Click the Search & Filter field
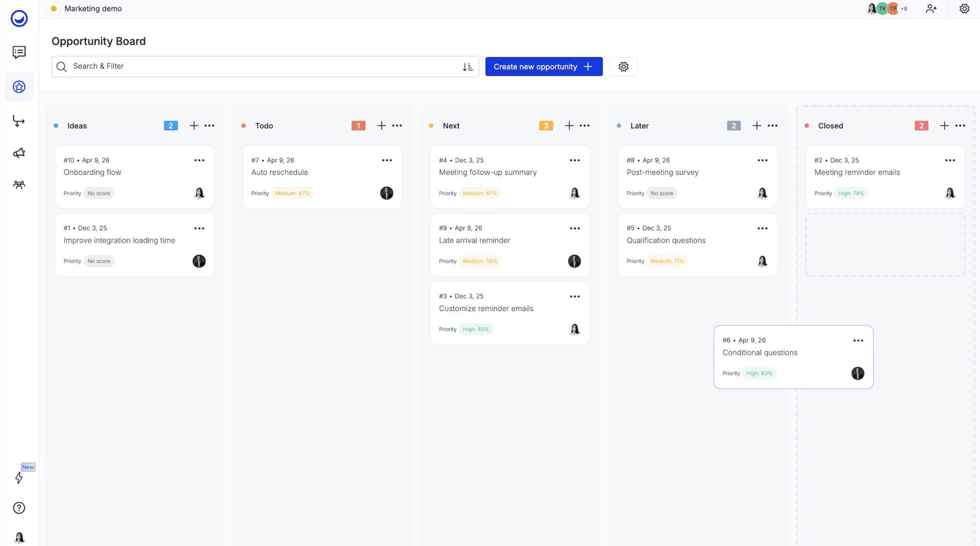 point(265,67)
